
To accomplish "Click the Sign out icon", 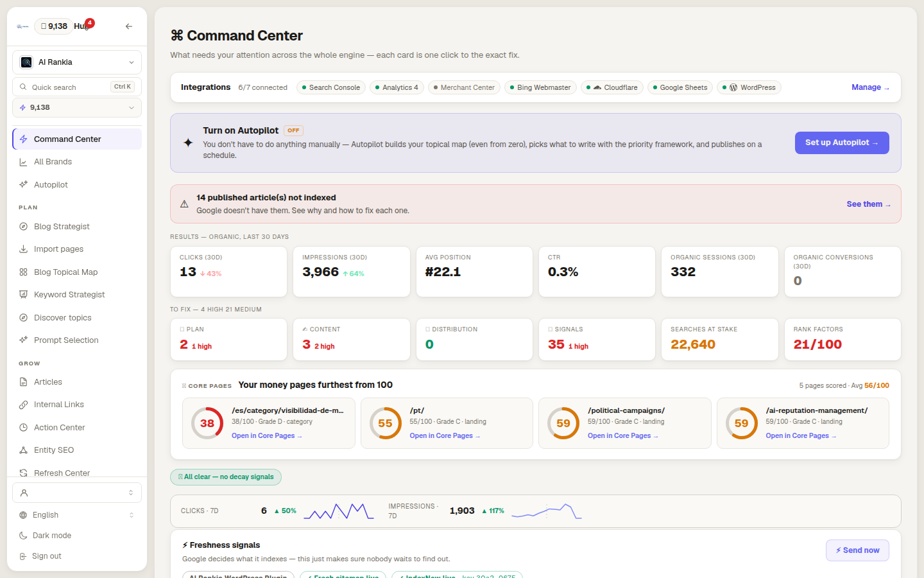I will pyautogui.click(x=23, y=556).
